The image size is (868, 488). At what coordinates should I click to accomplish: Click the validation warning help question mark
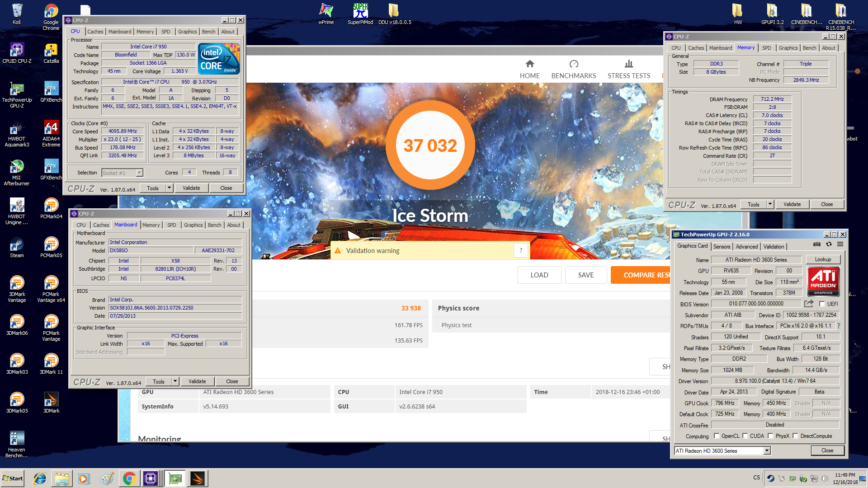pyautogui.click(x=521, y=250)
